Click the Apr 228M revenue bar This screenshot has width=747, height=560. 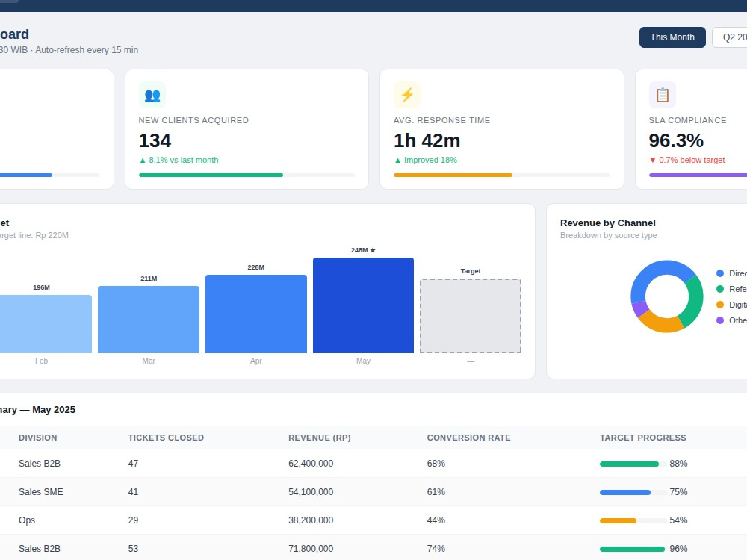click(x=255, y=314)
